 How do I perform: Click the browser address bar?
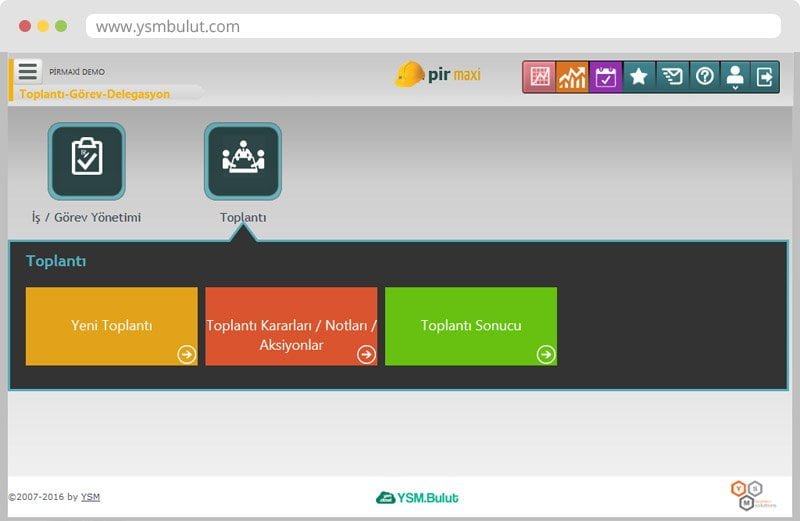pyautogui.click(x=432, y=27)
